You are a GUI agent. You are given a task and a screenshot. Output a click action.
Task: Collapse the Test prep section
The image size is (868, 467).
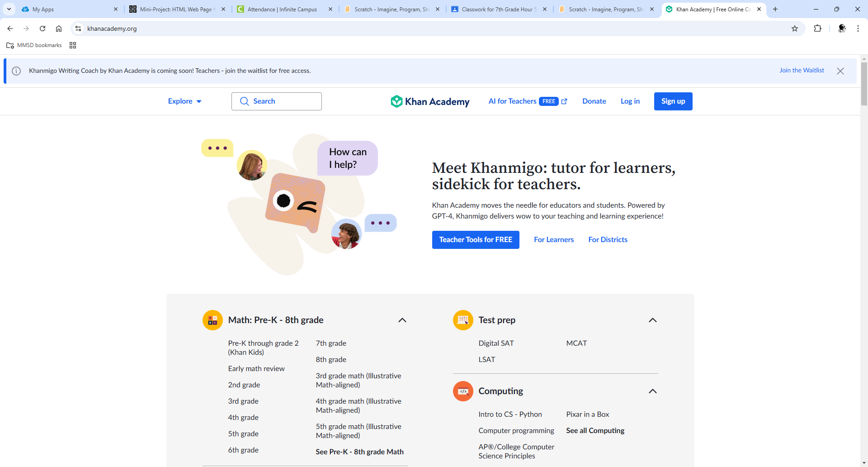pyautogui.click(x=653, y=320)
